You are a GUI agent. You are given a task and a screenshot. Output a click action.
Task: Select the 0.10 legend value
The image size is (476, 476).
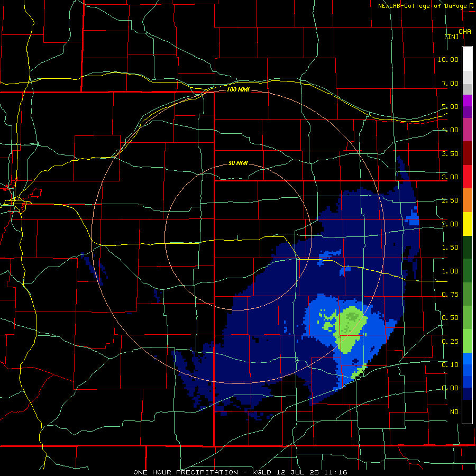click(x=450, y=365)
